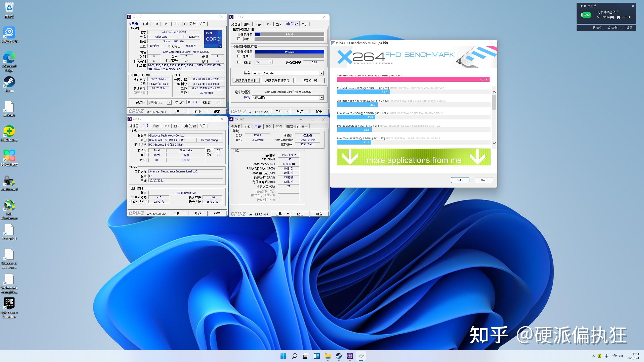This screenshot has width=644, height=362.
Task: Click the Info button in x264 Benchmark
Action: tap(460, 180)
